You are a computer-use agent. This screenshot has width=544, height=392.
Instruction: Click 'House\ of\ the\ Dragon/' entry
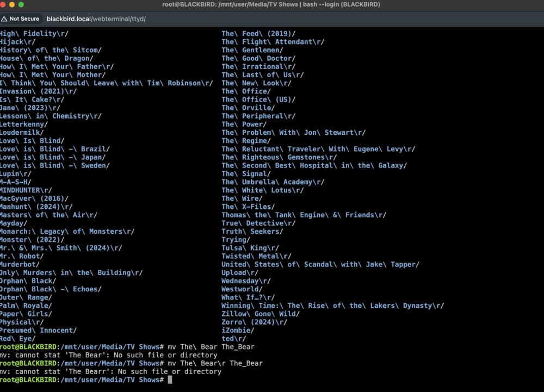click(46, 59)
